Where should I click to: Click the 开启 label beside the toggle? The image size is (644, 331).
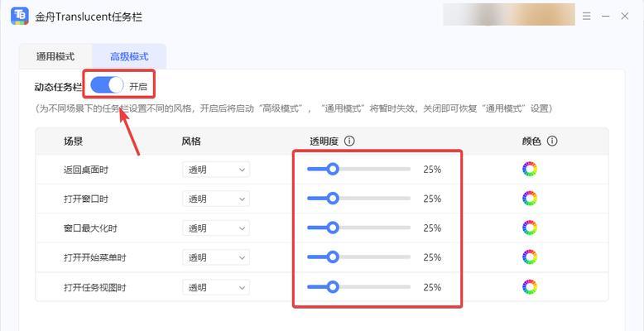pyautogui.click(x=138, y=87)
